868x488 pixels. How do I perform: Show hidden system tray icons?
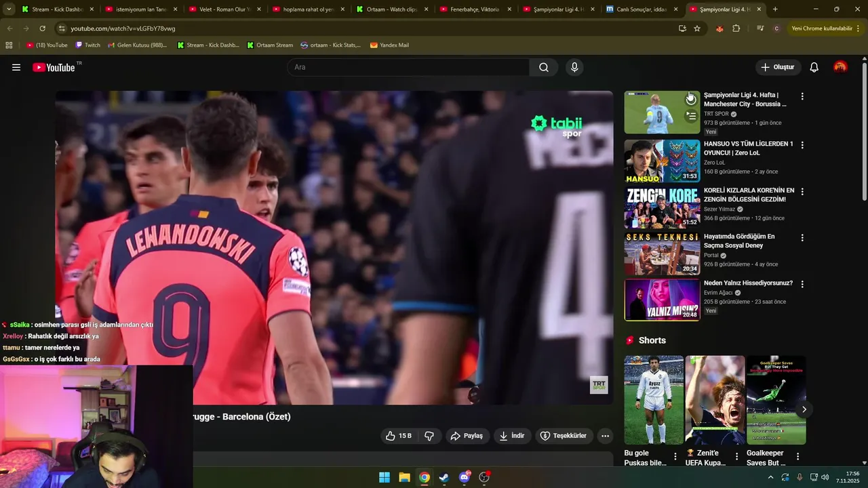[x=770, y=477]
